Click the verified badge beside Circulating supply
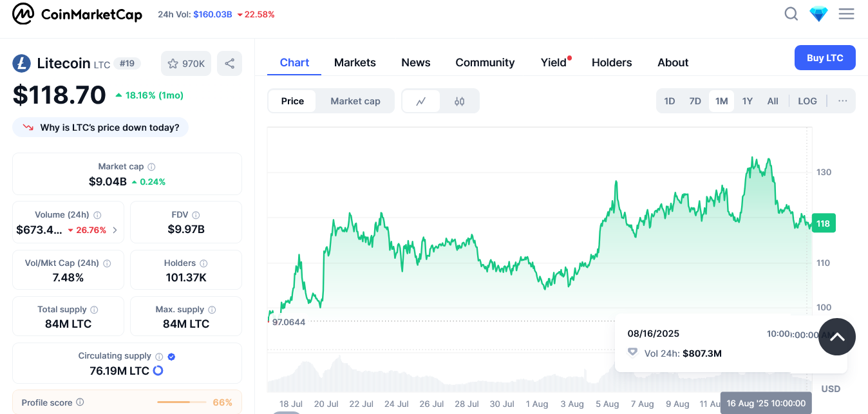 [172, 356]
